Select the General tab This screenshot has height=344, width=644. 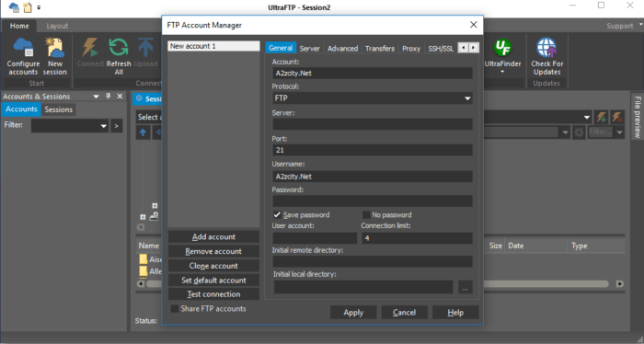point(281,48)
